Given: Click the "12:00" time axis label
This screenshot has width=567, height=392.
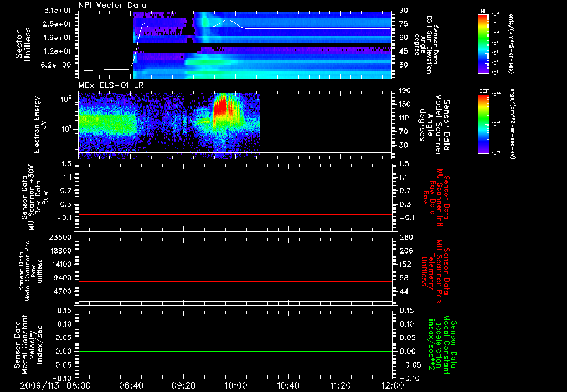Looking at the screenshot, I should click(393, 385).
